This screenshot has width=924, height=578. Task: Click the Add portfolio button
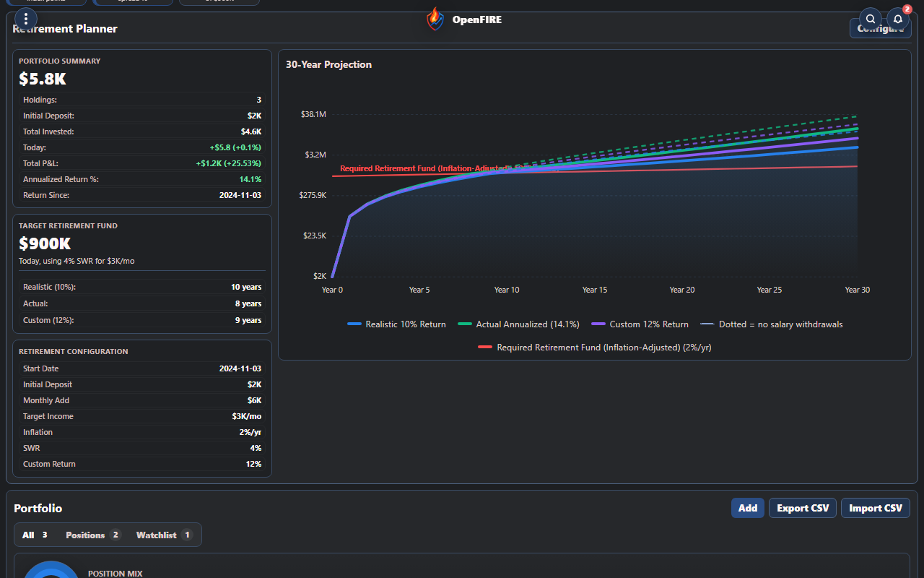click(x=748, y=508)
